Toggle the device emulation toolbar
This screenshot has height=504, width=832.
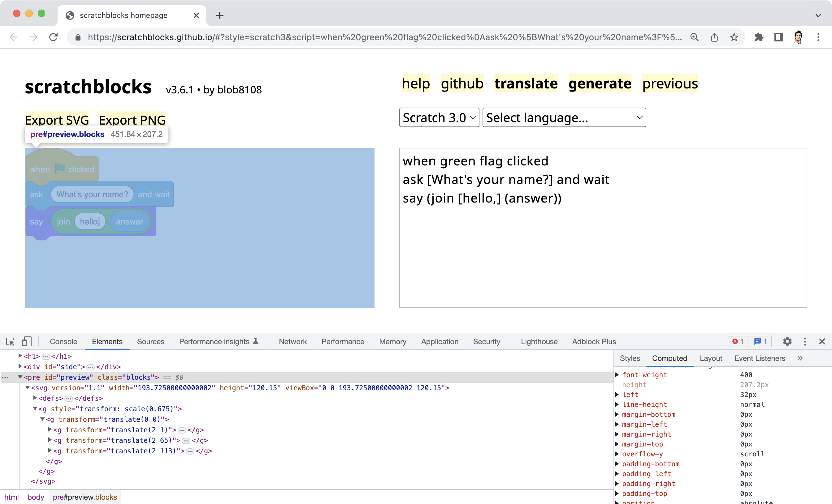pyautogui.click(x=27, y=341)
